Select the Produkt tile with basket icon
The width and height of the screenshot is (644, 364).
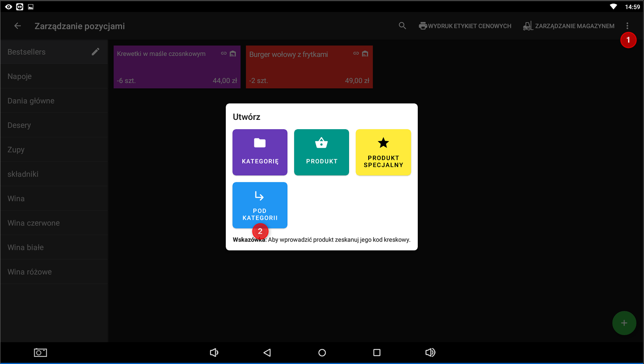(x=322, y=152)
